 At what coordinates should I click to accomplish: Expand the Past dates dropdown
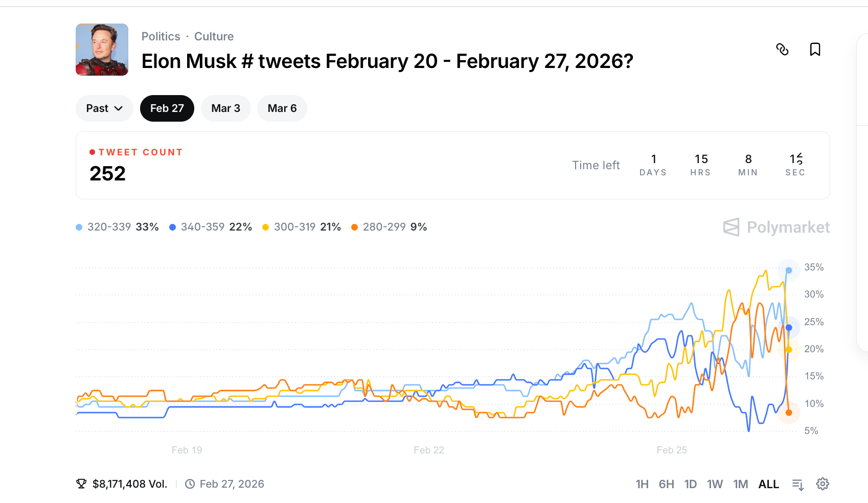click(104, 108)
